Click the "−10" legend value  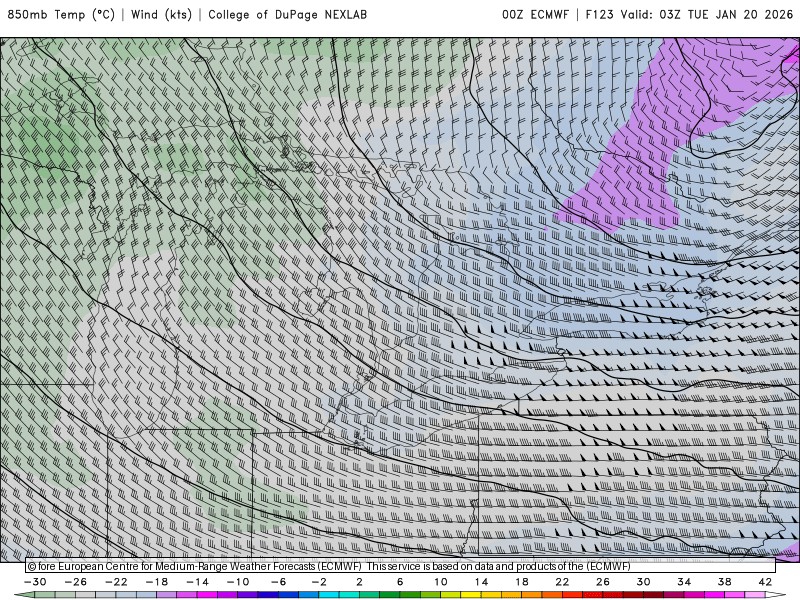pos(238,582)
